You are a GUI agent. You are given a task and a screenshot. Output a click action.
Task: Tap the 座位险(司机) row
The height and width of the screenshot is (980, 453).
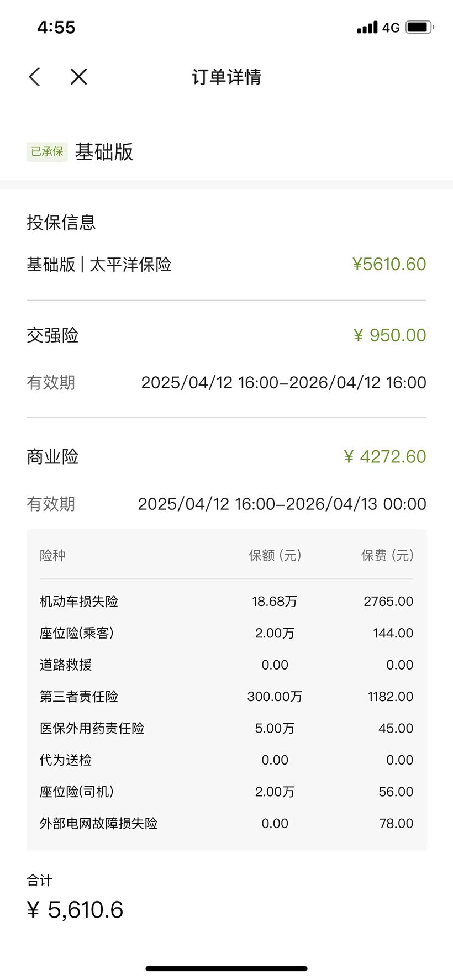[x=226, y=792]
